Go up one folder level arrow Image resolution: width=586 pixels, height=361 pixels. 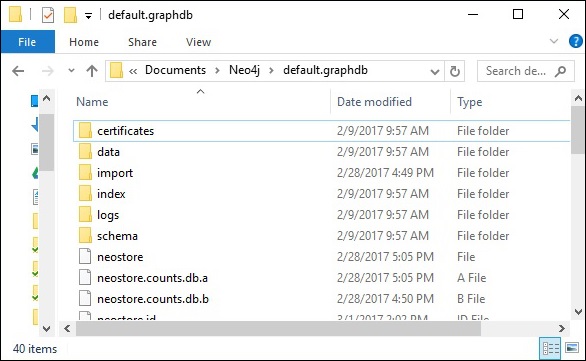(x=92, y=71)
